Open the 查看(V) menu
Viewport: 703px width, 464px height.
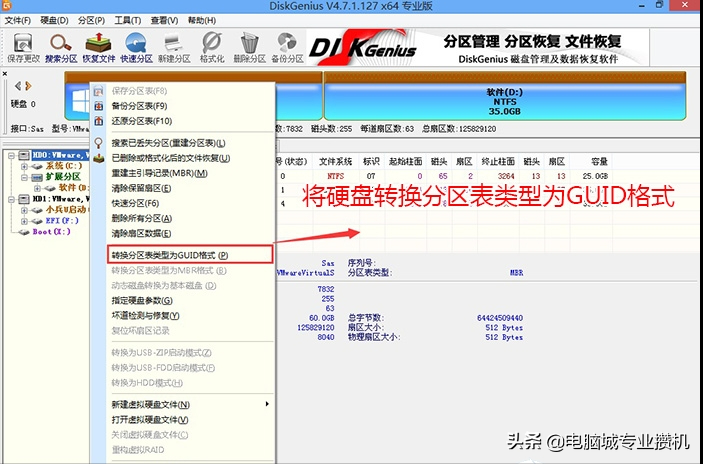click(x=164, y=21)
